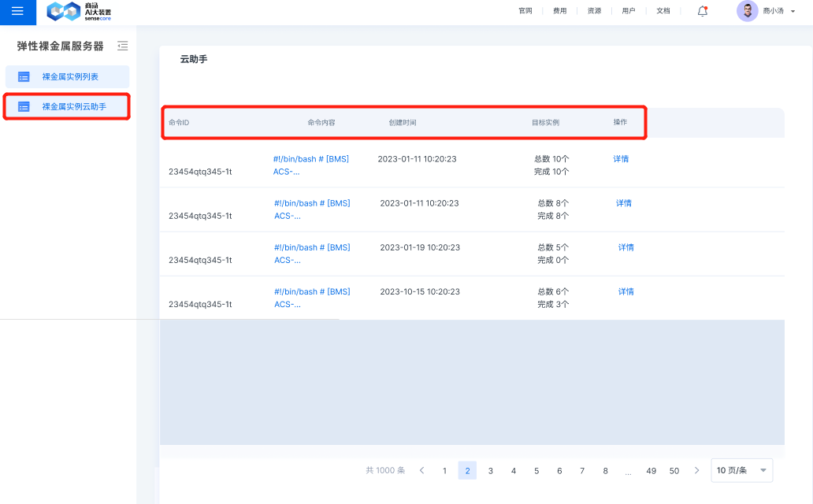Viewport: 813px width, 504px height.
Task: Click the SenseCore logo in the header
Action: tap(79, 11)
